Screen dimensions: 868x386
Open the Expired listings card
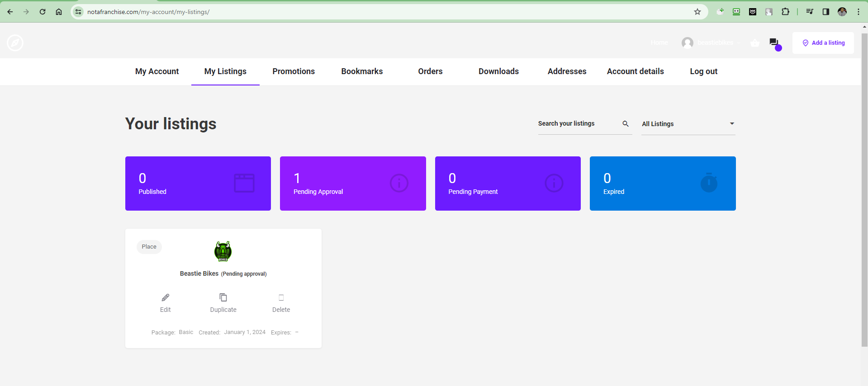663,184
